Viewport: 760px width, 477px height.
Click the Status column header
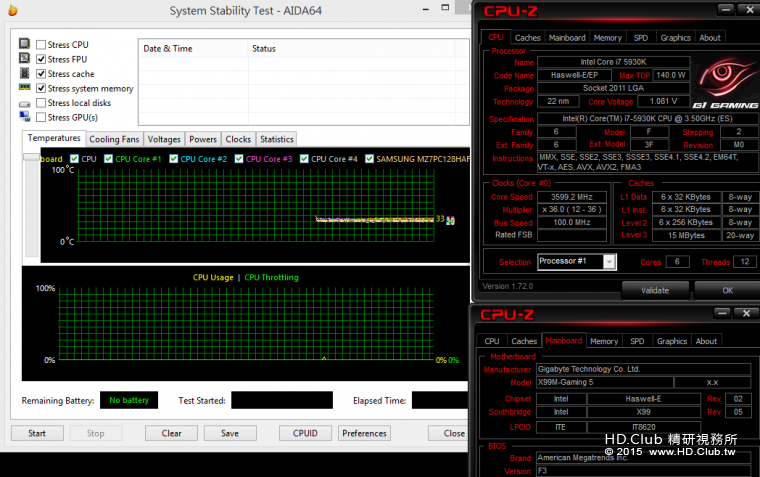[351, 48]
